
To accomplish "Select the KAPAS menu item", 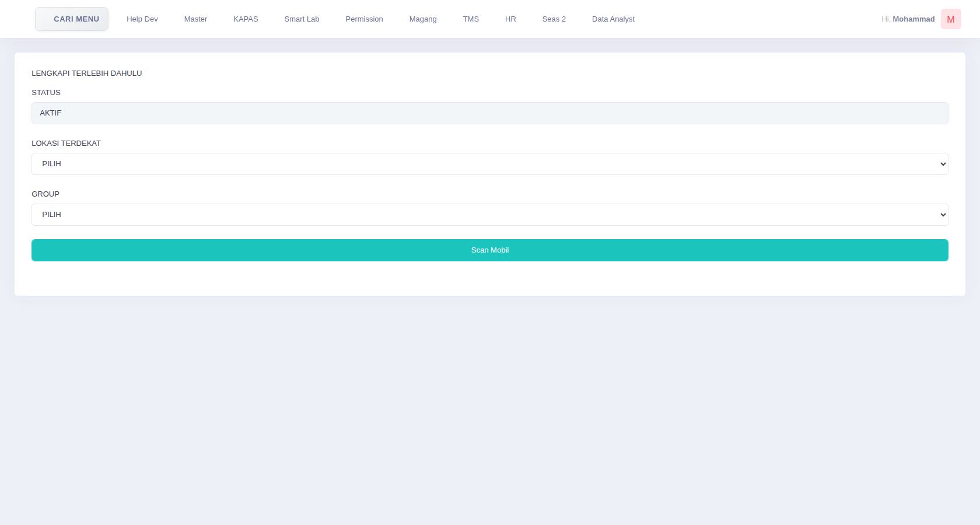I will [x=246, y=19].
